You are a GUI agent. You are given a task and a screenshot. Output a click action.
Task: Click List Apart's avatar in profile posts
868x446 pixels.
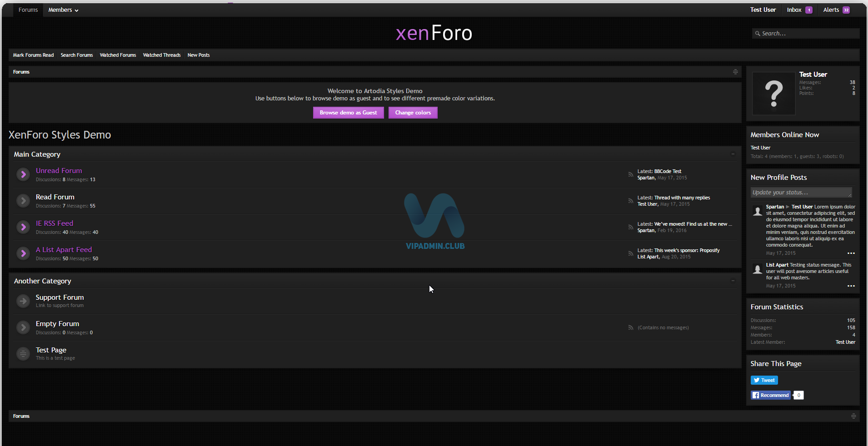tap(758, 269)
